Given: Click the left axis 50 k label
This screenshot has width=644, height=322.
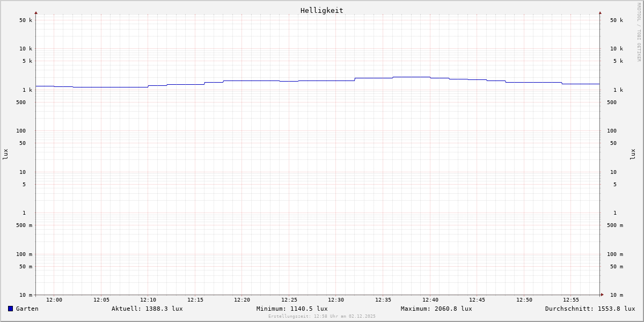Looking at the screenshot, I should 26,20.
